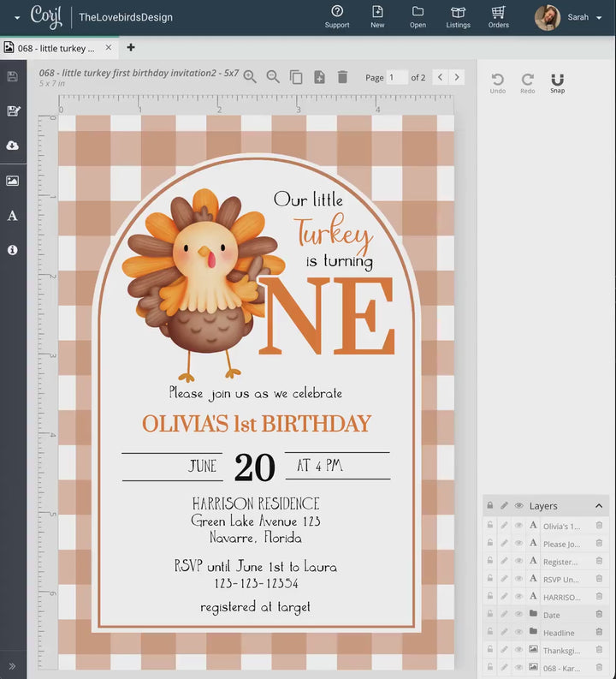The width and height of the screenshot is (616, 679).
Task: Click the page number input field
Action: pos(396,78)
